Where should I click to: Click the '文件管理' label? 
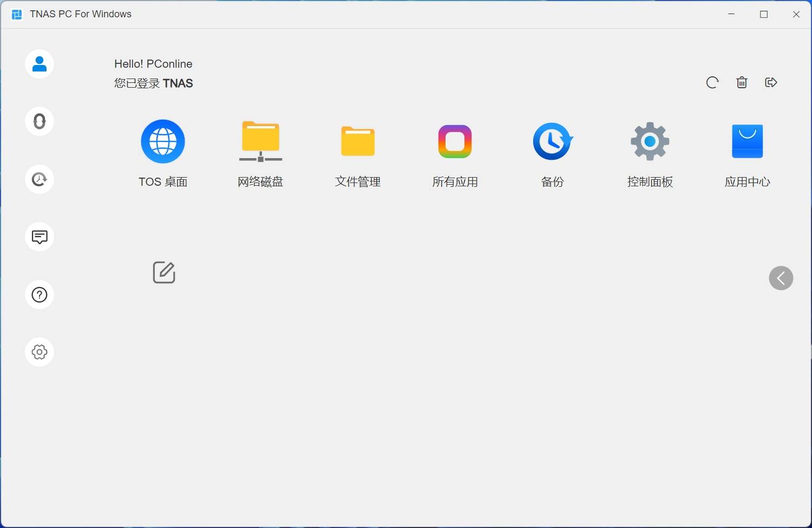(x=358, y=182)
